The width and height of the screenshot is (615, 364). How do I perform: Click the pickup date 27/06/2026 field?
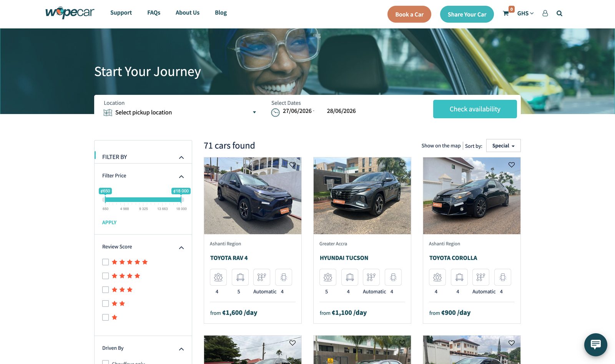297,111
